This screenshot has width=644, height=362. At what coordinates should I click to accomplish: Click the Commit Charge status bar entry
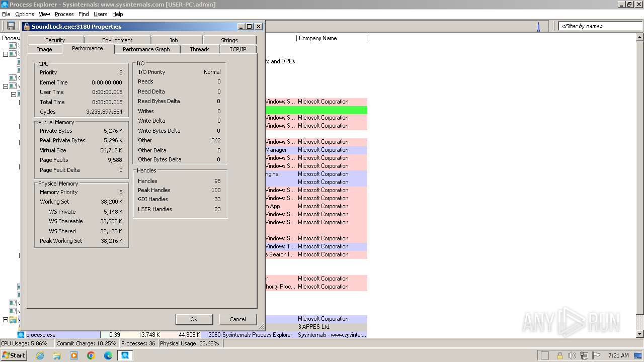click(87, 343)
